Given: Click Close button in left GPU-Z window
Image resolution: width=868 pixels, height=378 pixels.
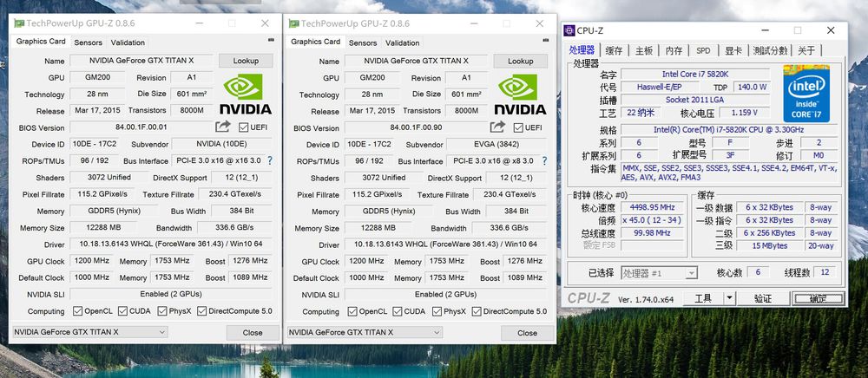Looking at the screenshot, I should point(253,333).
